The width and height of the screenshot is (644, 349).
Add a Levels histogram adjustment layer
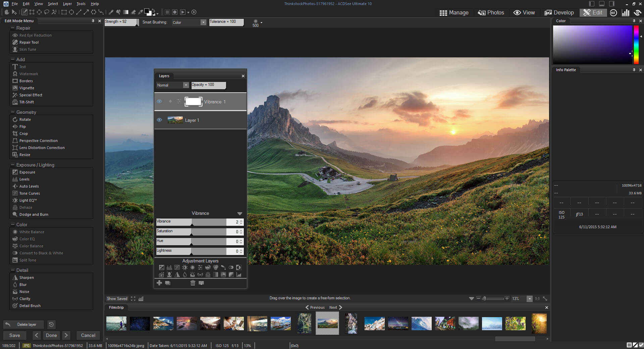(x=169, y=267)
